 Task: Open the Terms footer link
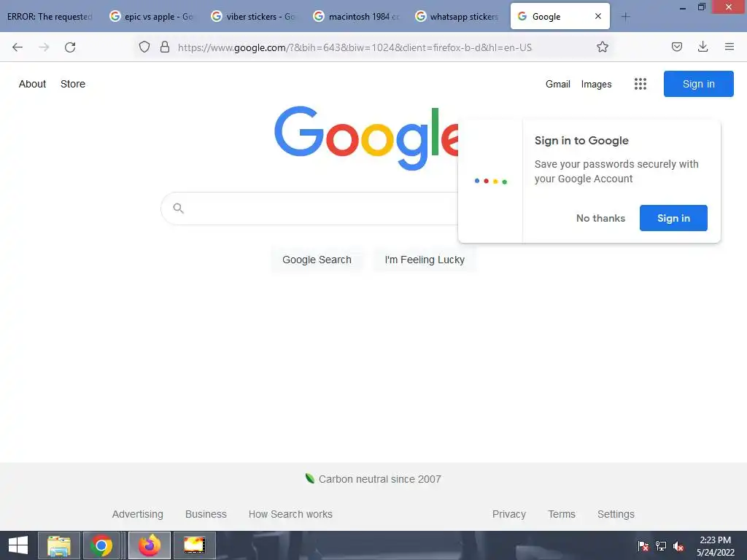[x=562, y=514]
